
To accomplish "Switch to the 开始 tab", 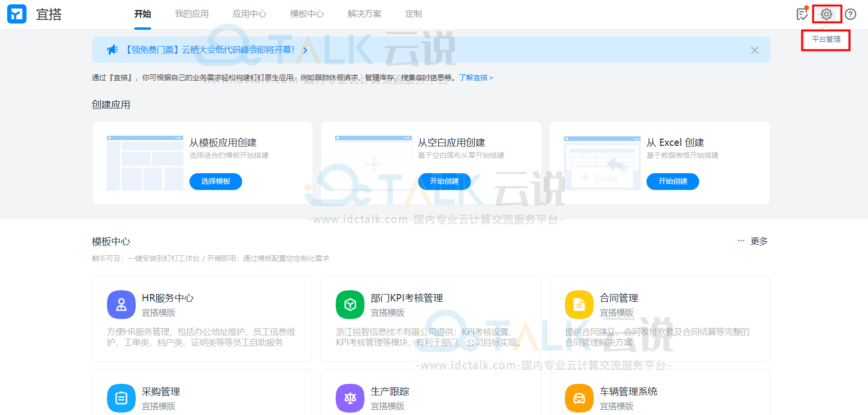I will (142, 14).
